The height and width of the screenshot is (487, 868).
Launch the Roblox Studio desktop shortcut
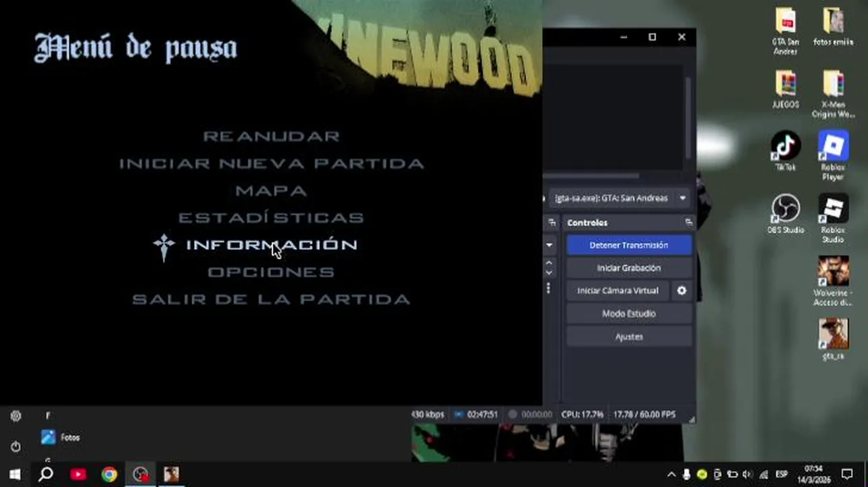(x=833, y=218)
